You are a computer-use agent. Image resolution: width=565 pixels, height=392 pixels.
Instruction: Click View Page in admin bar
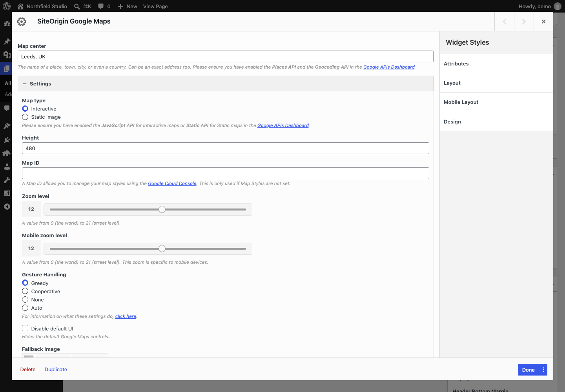click(x=155, y=6)
